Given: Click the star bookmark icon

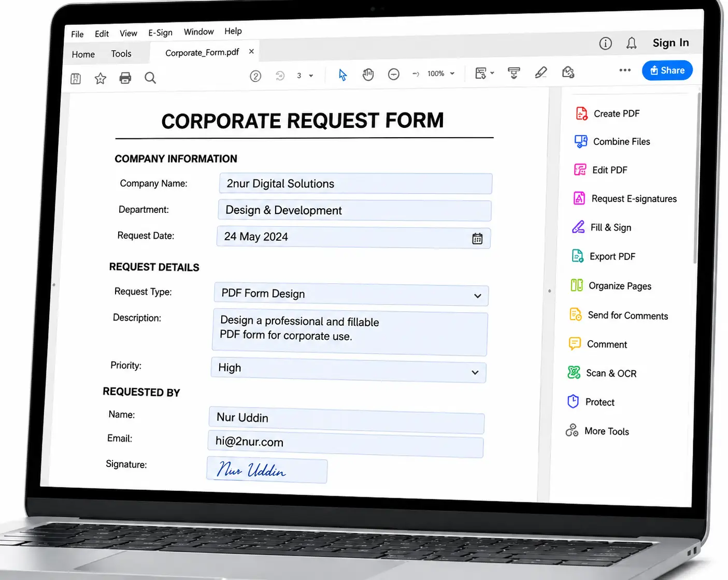Looking at the screenshot, I should click(101, 78).
